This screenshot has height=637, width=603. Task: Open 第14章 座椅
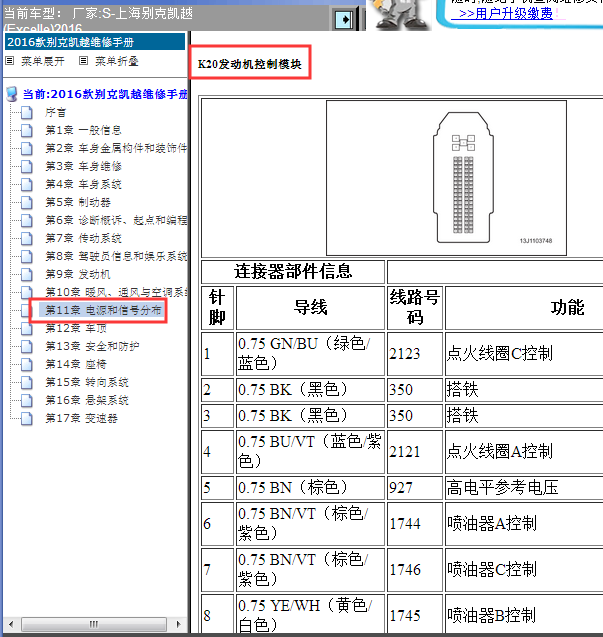pos(76,364)
